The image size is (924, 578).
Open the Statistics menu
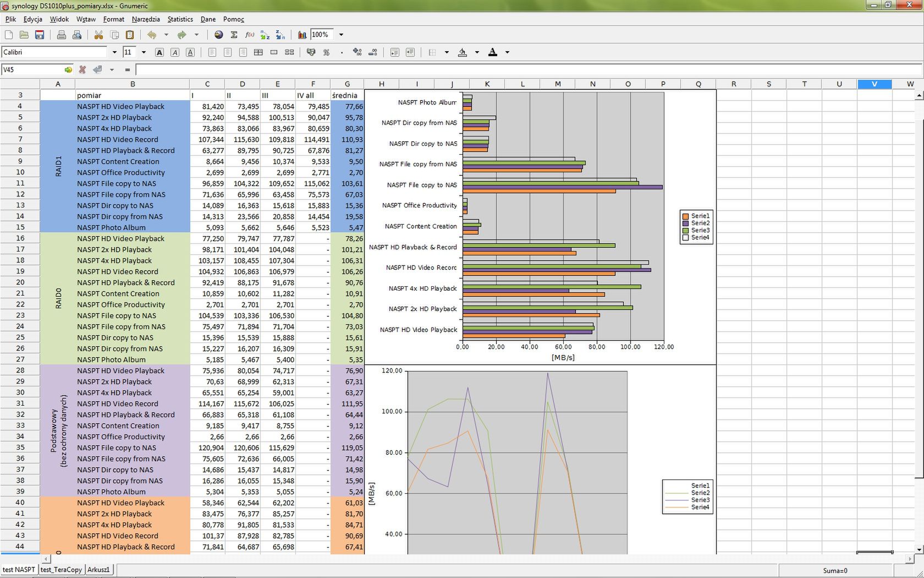[x=180, y=19]
